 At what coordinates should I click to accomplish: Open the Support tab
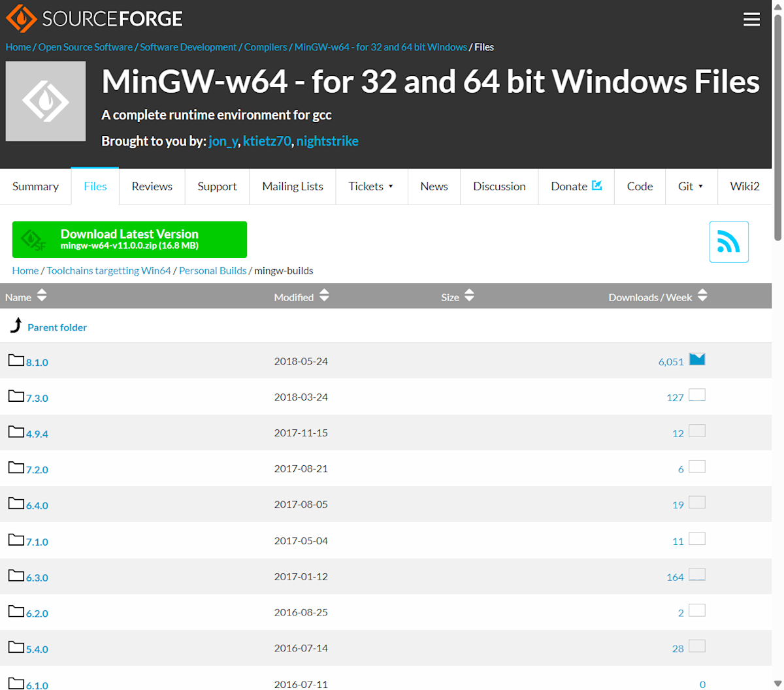[217, 186]
